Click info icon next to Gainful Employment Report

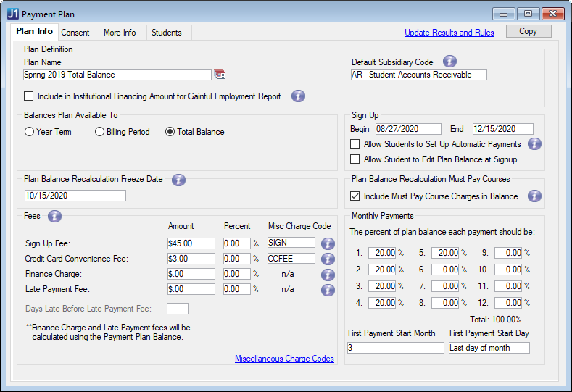[298, 96]
